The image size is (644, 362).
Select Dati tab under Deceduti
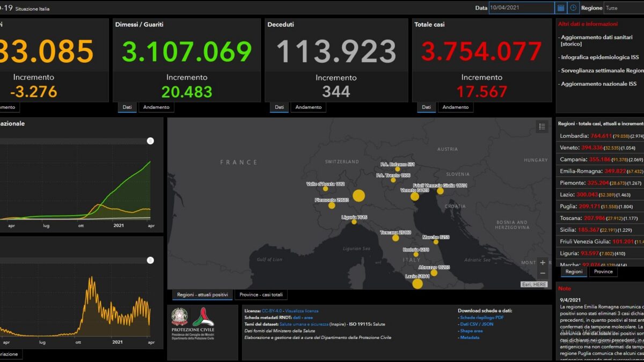(x=279, y=107)
